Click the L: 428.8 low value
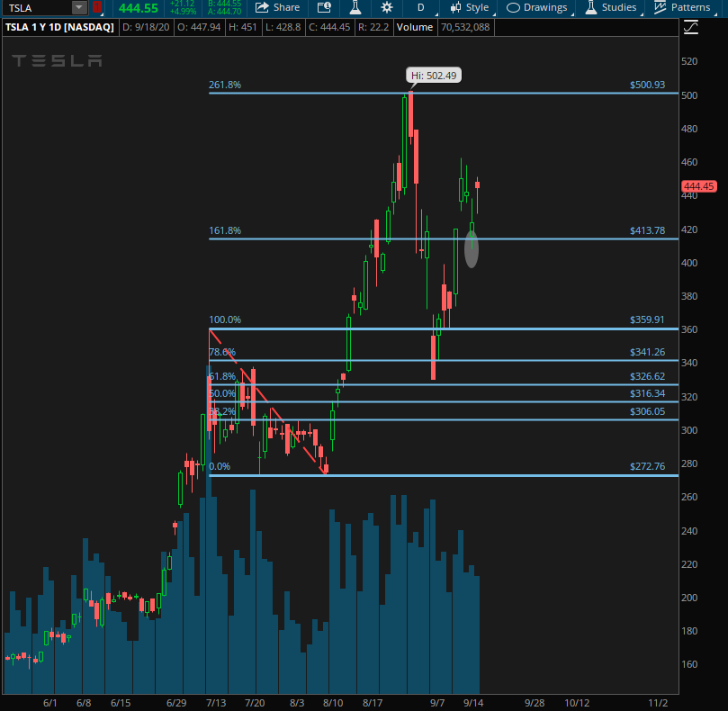 pos(283,27)
